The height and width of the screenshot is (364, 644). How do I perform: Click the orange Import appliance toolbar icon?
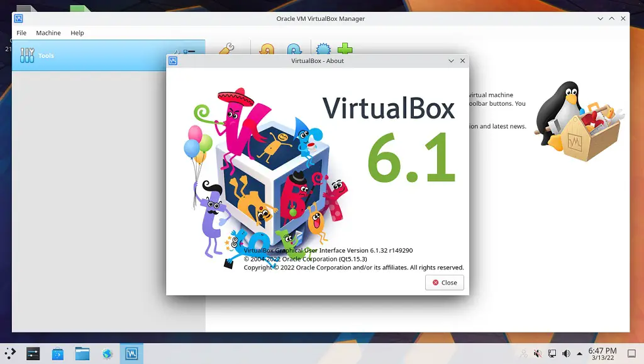pos(267,49)
